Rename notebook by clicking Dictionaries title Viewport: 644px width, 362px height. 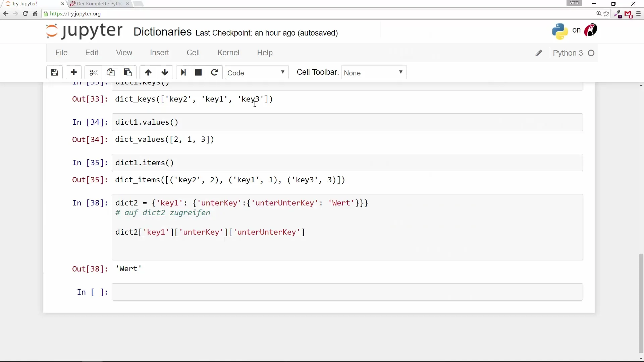click(163, 32)
